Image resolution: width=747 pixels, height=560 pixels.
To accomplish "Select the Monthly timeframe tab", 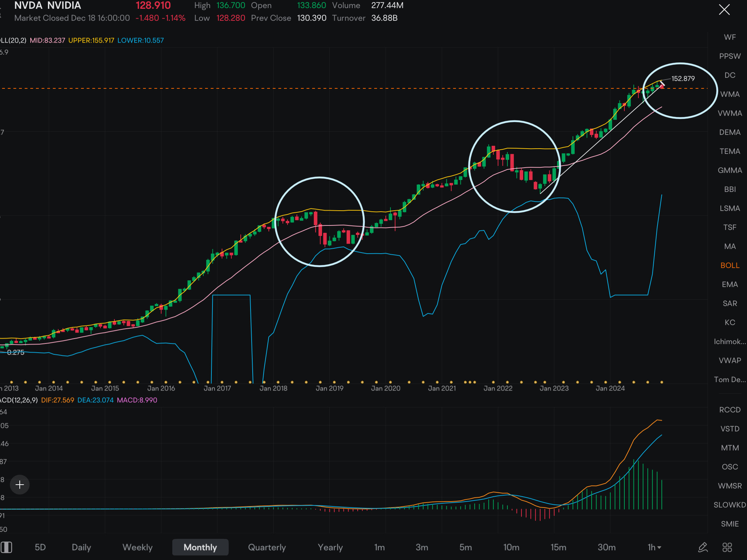I will [200, 547].
